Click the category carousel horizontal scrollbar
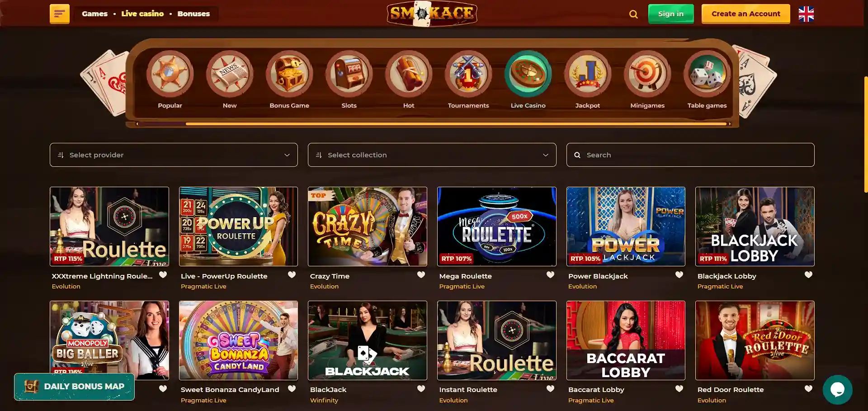This screenshot has width=868, height=411. pyautogui.click(x=456, y=124)
